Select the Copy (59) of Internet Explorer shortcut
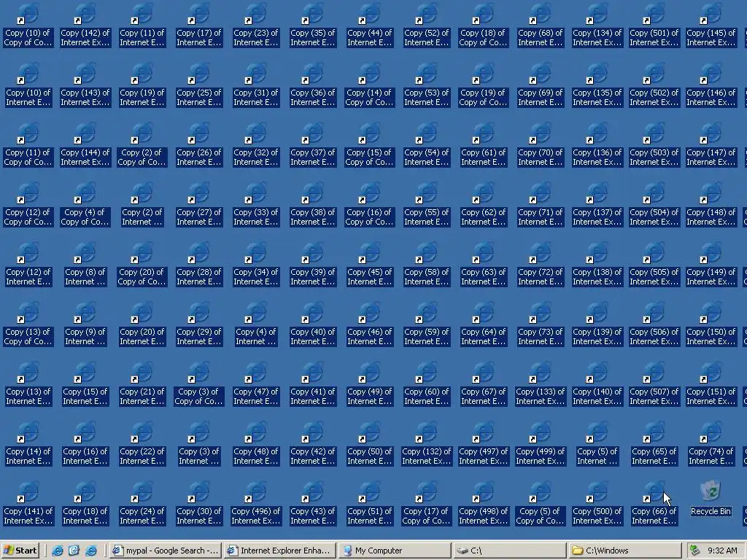Image resolution: width=747 pixels, height=560 pixels. coord(426,324)
